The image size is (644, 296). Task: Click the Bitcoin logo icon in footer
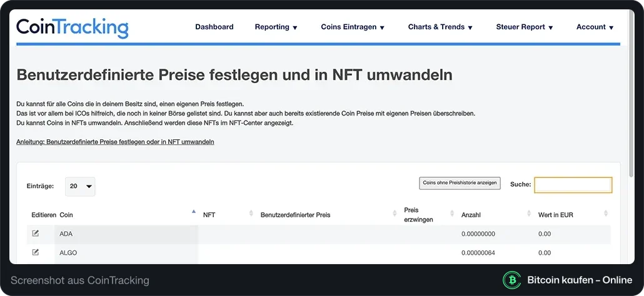click(x=511, y=280)
